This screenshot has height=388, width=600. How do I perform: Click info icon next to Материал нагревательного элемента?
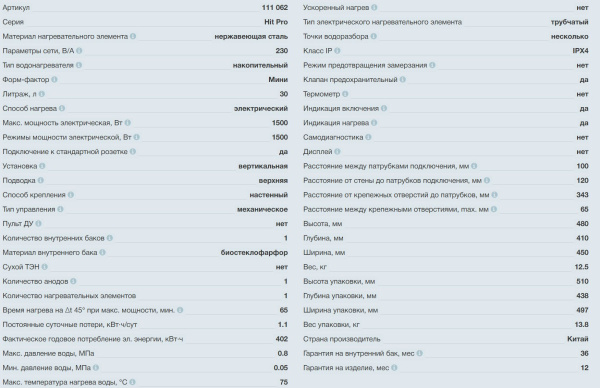point(133,36)
